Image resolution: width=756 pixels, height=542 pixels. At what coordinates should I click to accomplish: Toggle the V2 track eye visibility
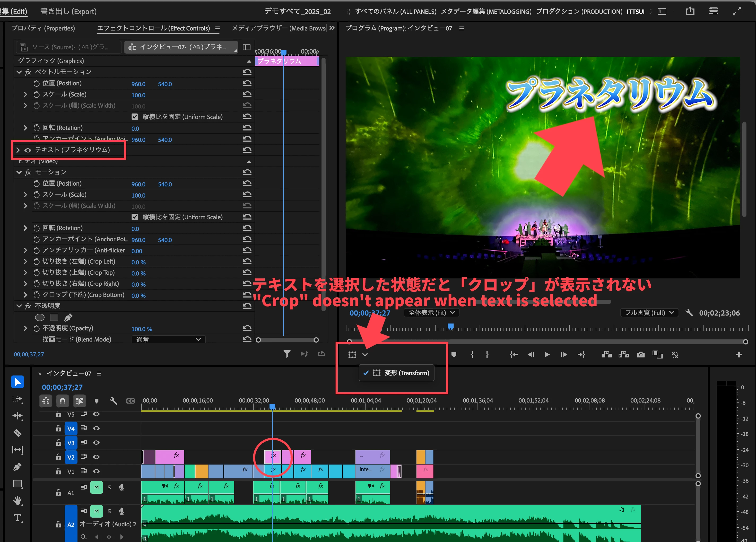click(x=96, y=457)
